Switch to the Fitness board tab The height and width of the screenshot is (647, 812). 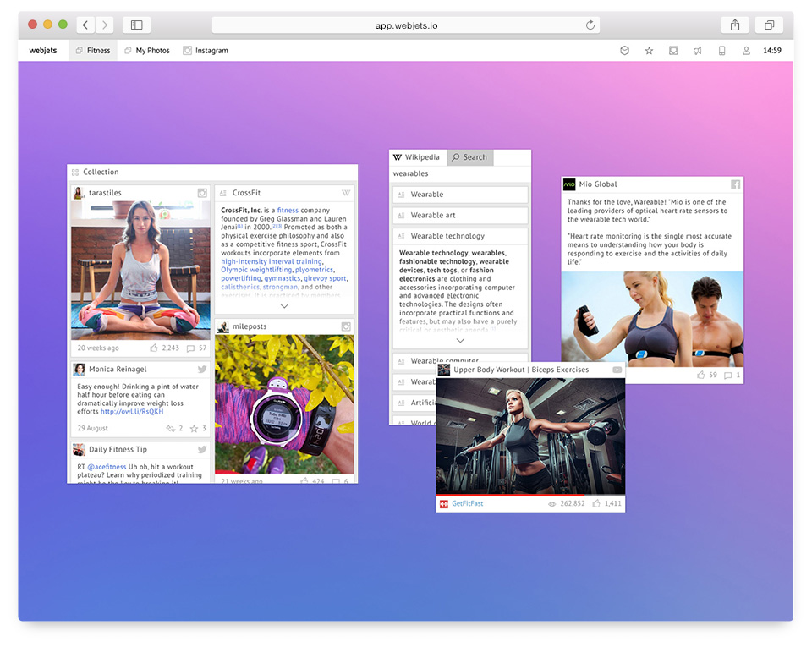click(93, 50)
